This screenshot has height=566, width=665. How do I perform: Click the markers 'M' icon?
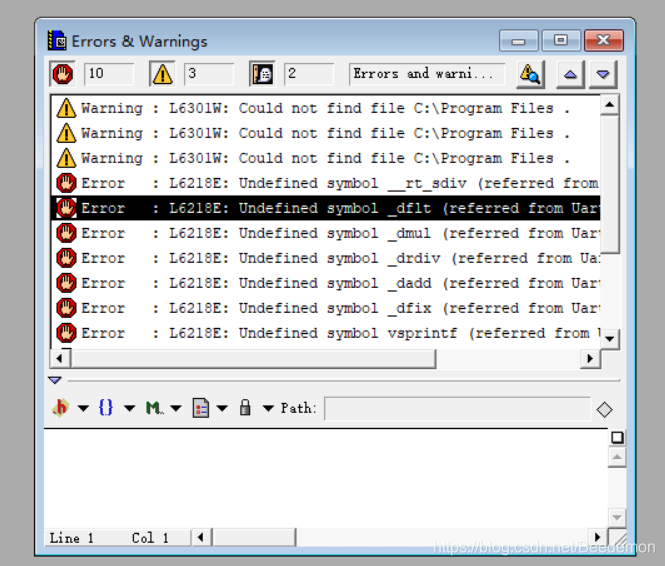tap(153, 408)
